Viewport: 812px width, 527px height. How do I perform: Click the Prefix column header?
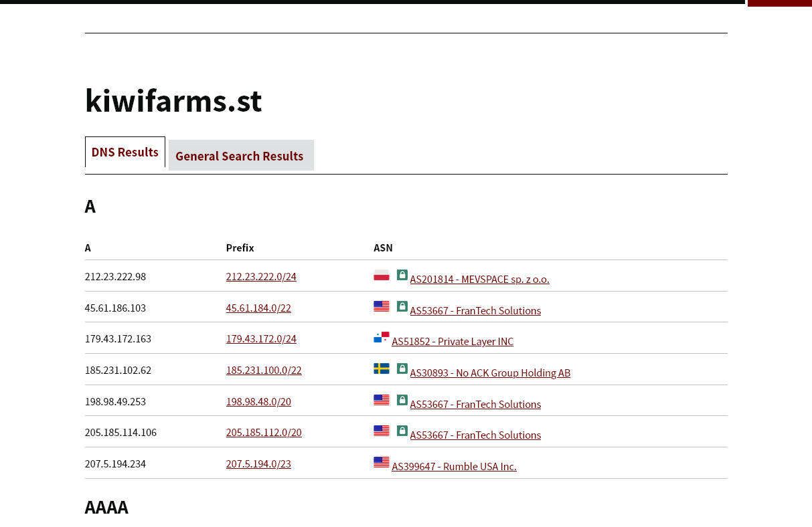coord(240,247)
